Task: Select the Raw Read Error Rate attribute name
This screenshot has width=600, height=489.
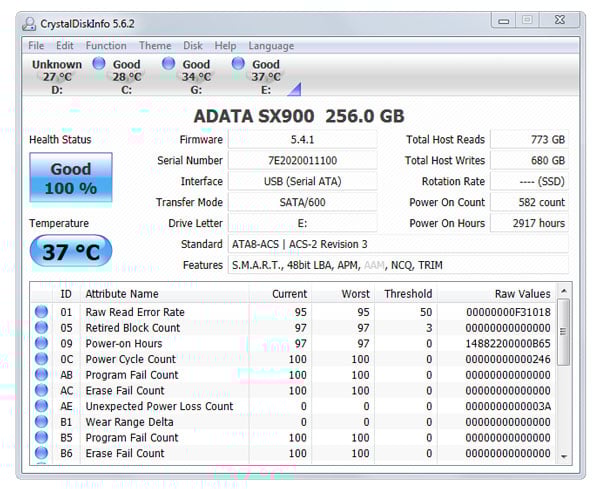Action: (135, 312)
